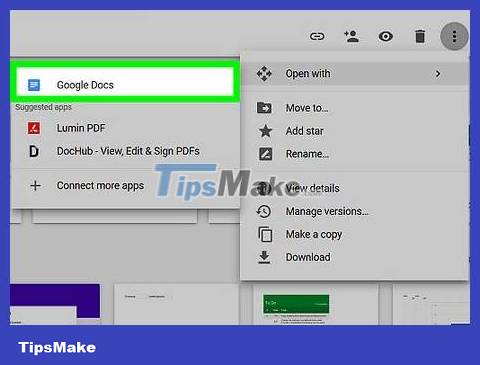Choose Manage versions... option
Screen dimensions: 480x365
[355, 211]
